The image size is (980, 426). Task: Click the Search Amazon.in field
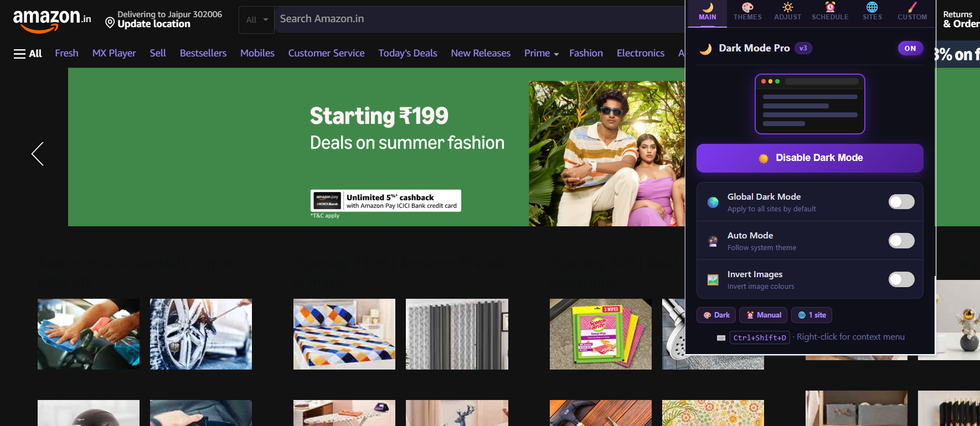479,19
